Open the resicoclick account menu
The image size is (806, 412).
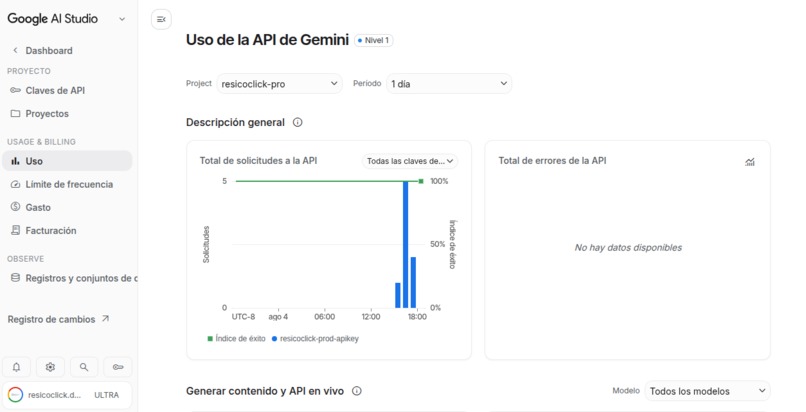click(x=67, y=395)
